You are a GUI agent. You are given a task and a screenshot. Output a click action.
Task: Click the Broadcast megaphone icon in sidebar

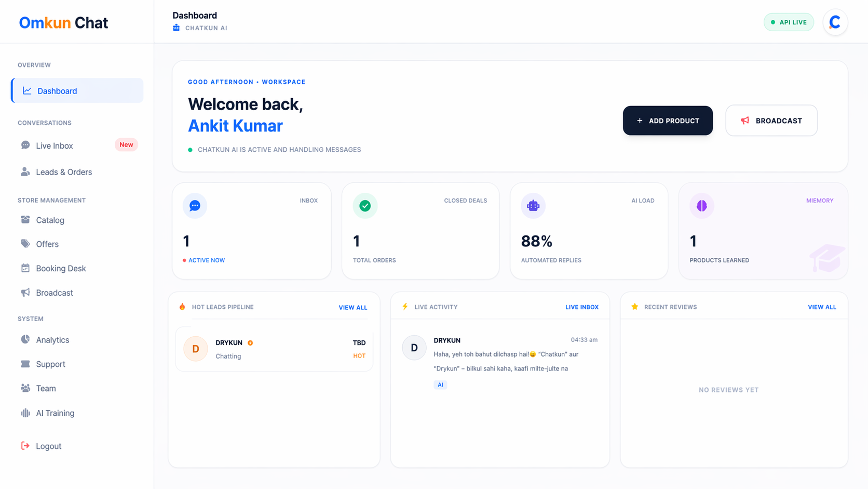point(25,293)
